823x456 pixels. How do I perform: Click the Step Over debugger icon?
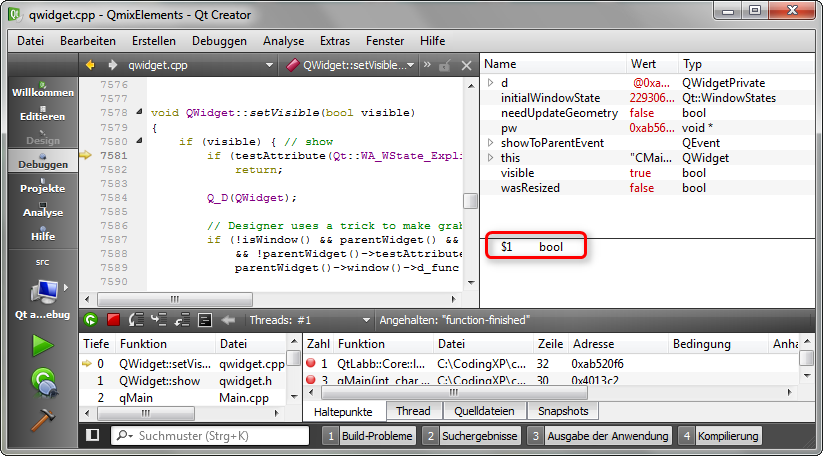(135, 320)
